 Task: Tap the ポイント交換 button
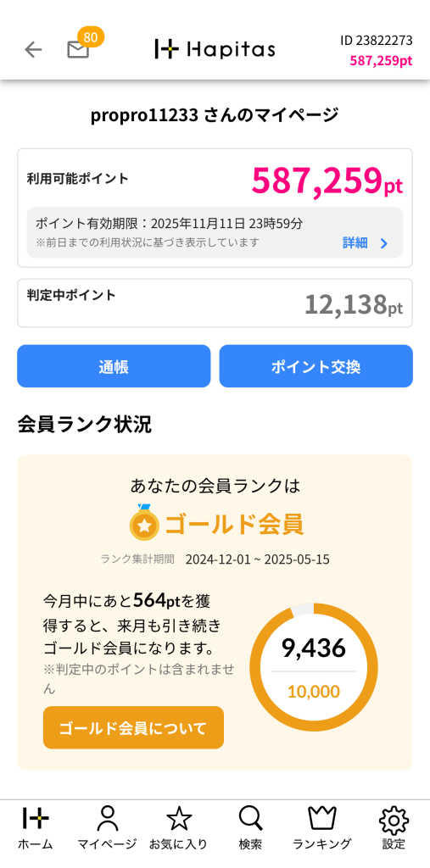316,366
